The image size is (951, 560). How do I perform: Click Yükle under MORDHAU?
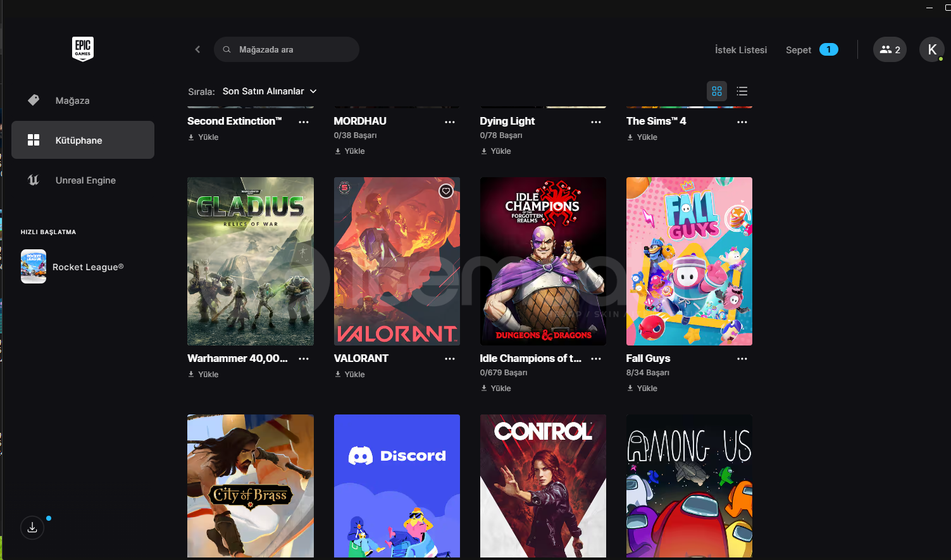coord(349,151)
